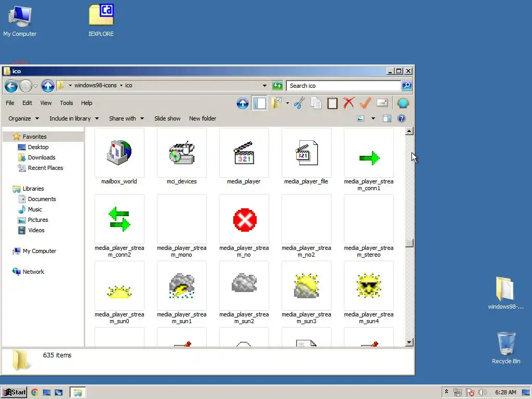Open Recent Places in navigation pane
This screenshot has height=399, width=532.
click(x=46, y=168)
